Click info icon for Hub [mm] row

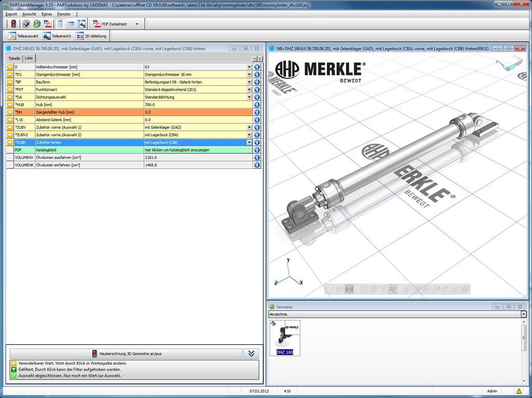[x=257, y=105]
